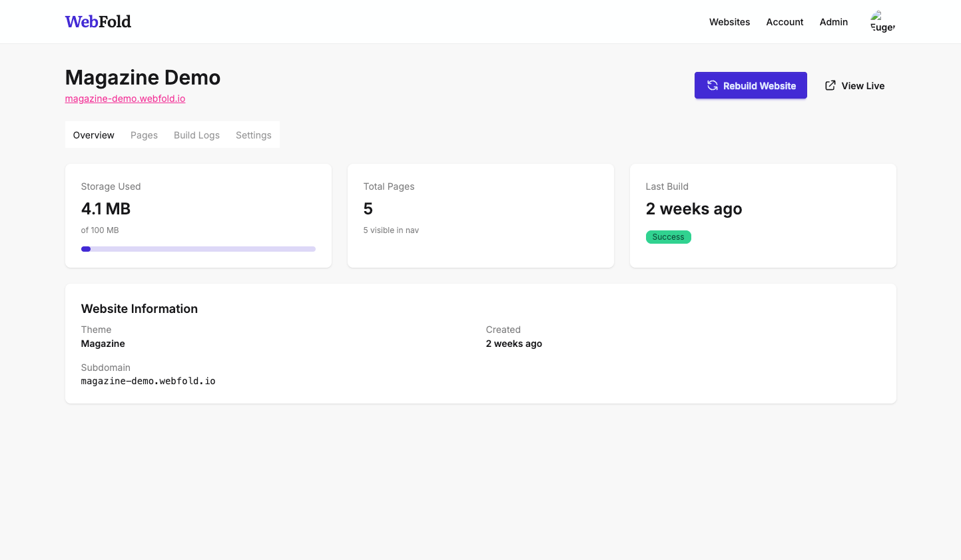Viewport: 961px width, 560px height.
Task: Click the Theme value 'Magazine'
Action: click(x=103, y=344)
